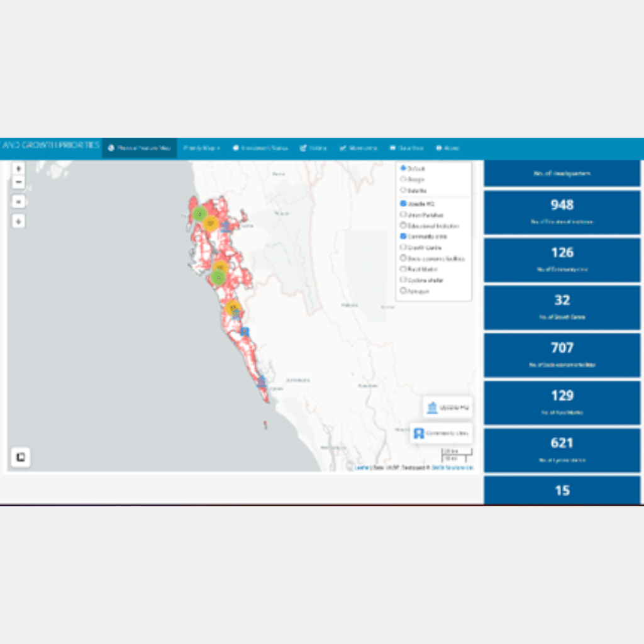Click the southernmost yellow cluster marker
Viewport: 644px width, 644px height.
click(x=233, y=308)
